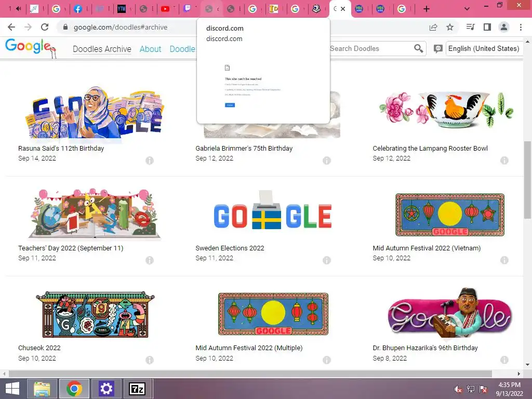Show info for Mid Autumn Festival Vietnam doodle

tap(504, 260)
